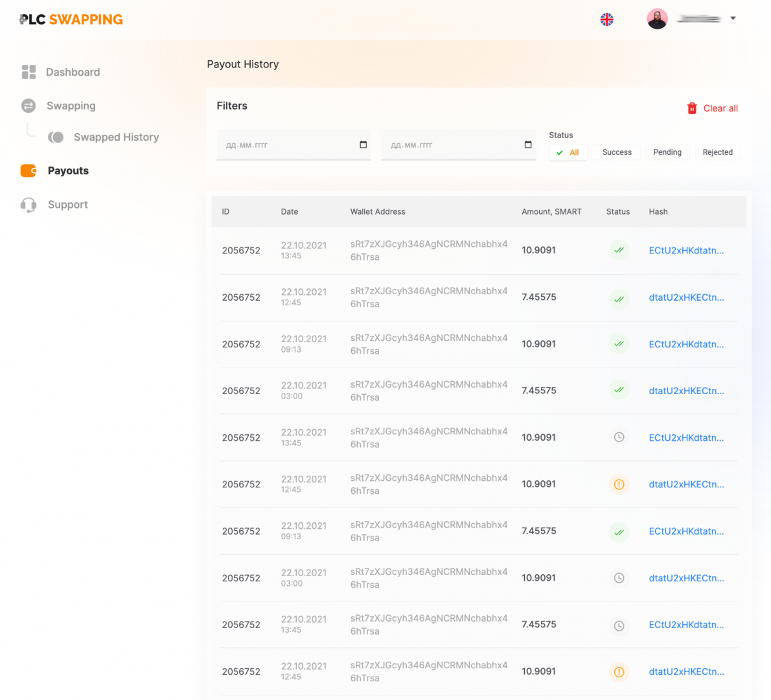Select the All status filter
The width and height of the screenshot is (771, 700).
pyautogui.click(x=568, y=152)
